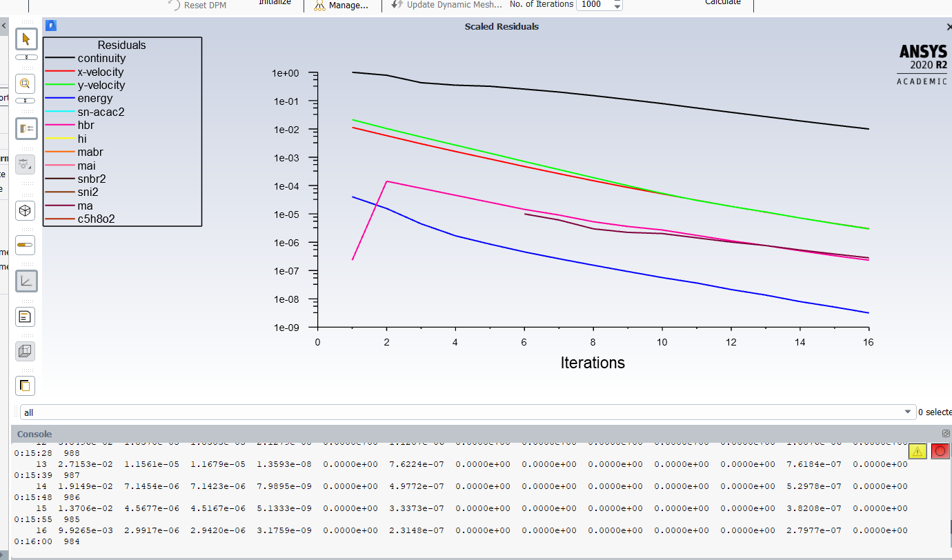952x560 pixels.
Task: Click the orange pill-shaped toggle icon
Action: [25, 245]
